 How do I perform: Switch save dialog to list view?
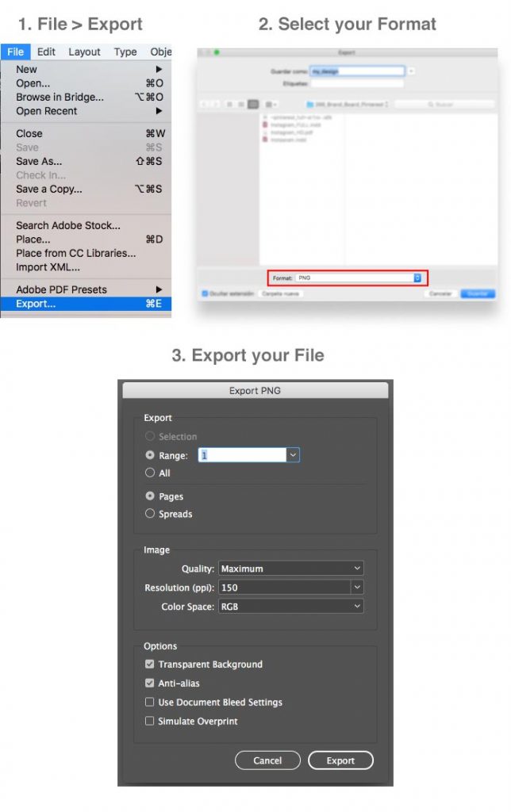[241, 104]
